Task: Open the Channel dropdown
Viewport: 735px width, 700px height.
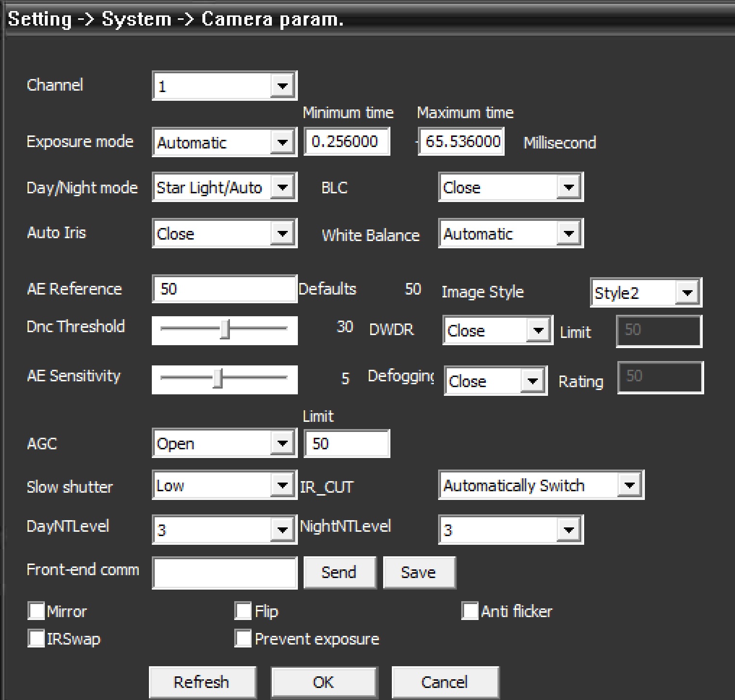Action: [x=282, y=86]
